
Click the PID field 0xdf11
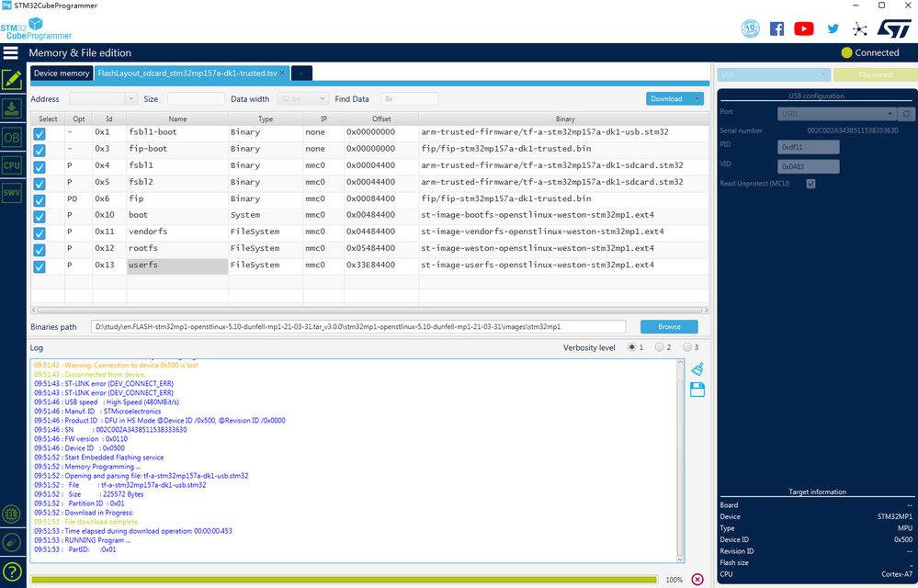pyautogui.click(x=808, y=147)
